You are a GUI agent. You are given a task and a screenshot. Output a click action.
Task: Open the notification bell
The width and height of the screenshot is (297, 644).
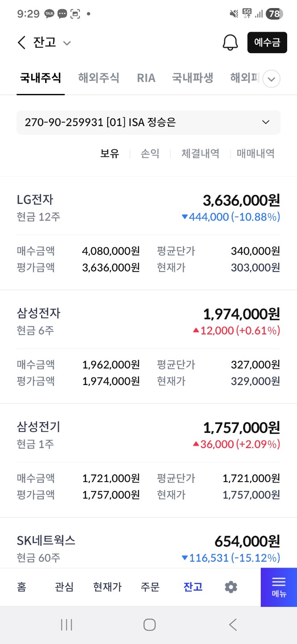click(230, 42)
